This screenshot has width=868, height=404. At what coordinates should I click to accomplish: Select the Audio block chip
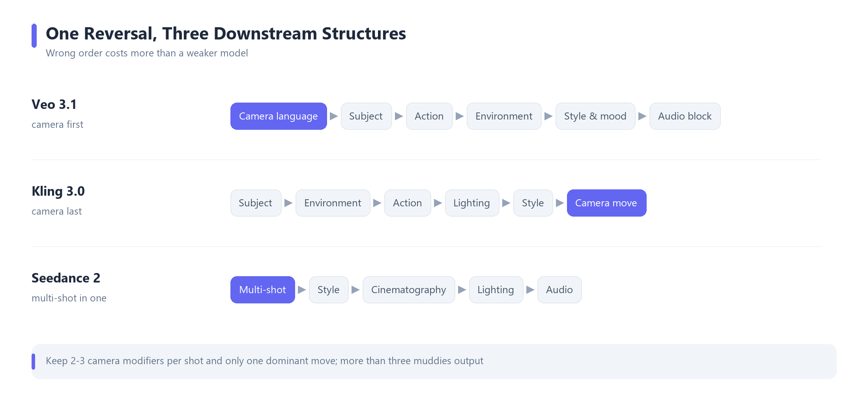click(x=685, y=116)
